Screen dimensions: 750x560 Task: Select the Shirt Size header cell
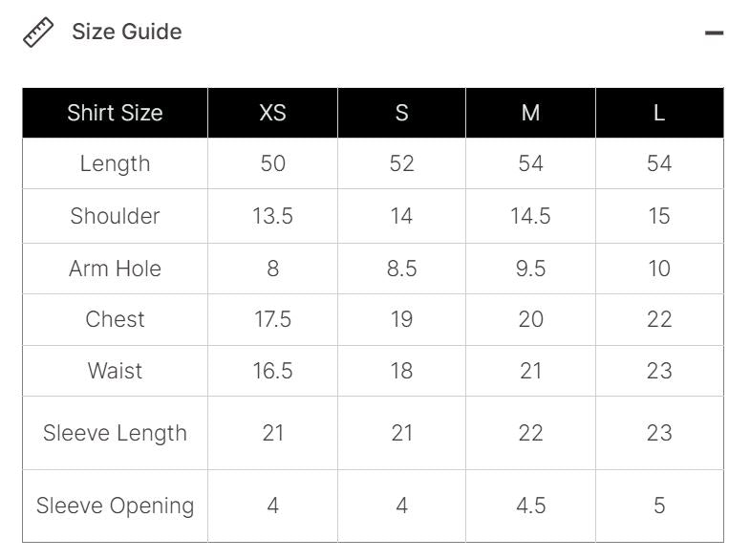click(115, 113)
